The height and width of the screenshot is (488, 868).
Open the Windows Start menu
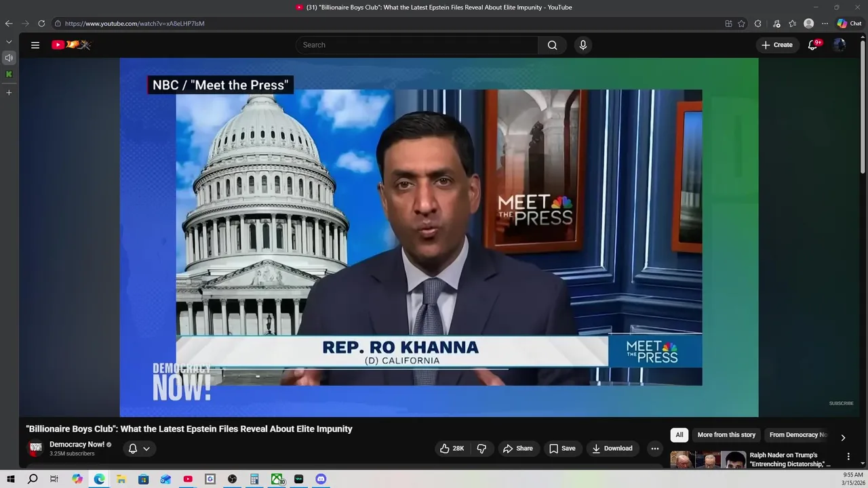point(11,479)
